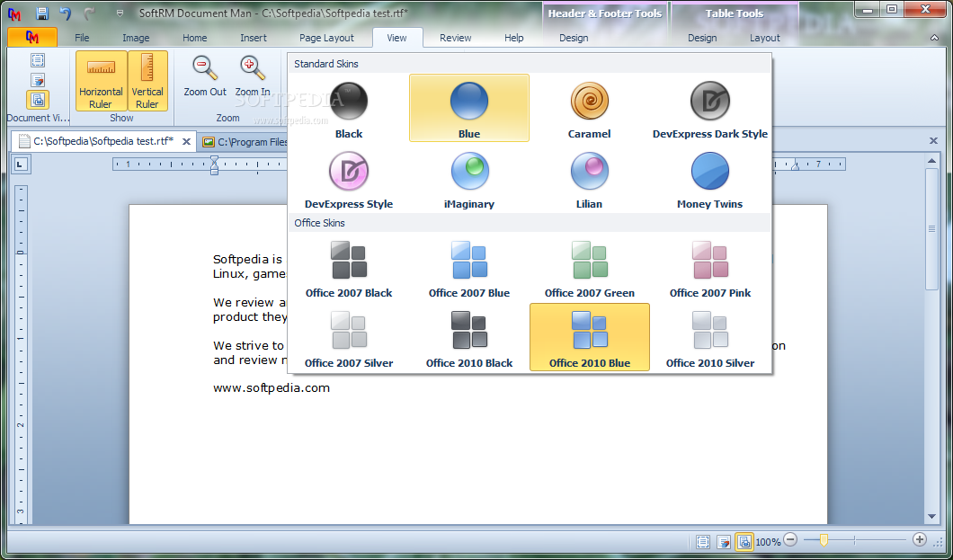Open the Image ribbon tab
Image resolution: width=953 pixels, height=560 pixels.
tap(136, 38)
